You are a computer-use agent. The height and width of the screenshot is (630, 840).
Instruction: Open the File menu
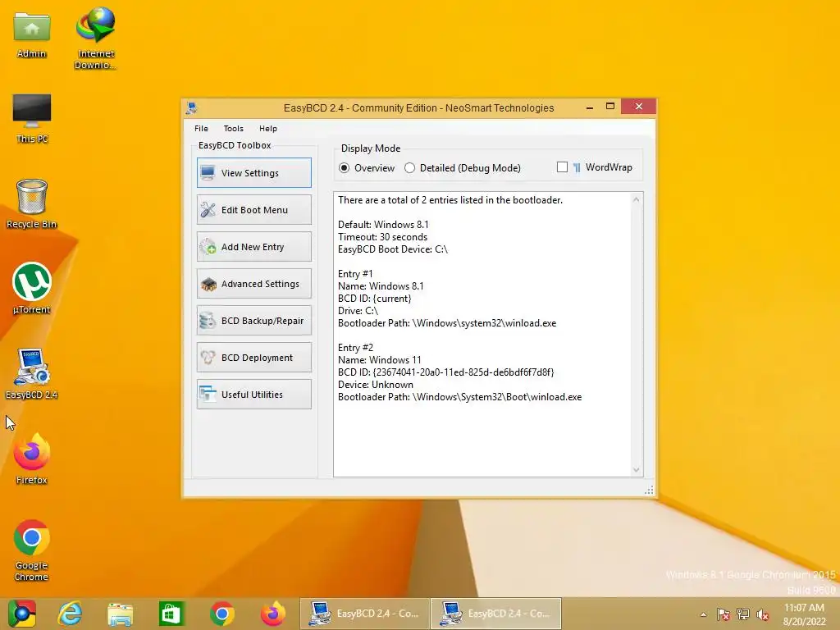[x=202, y=129]
